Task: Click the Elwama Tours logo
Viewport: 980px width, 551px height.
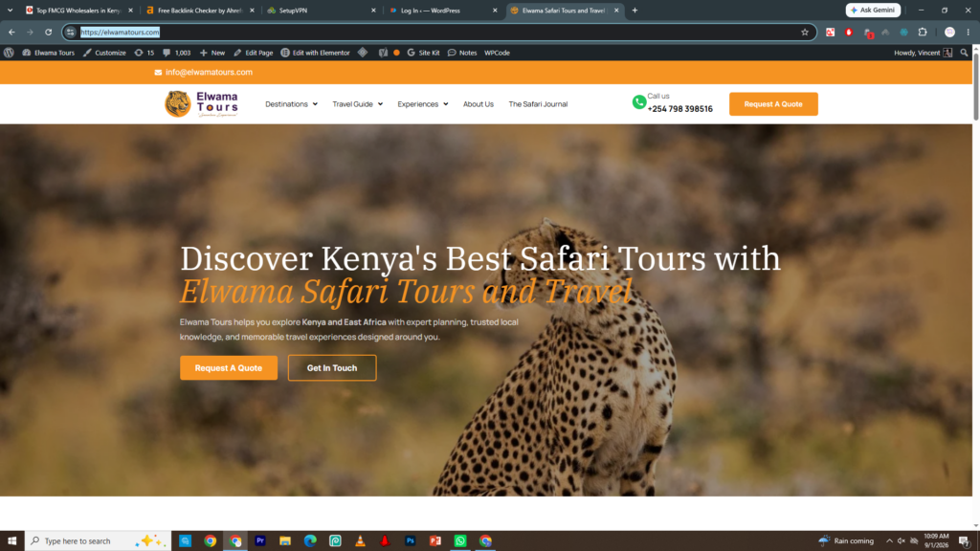Action: [x=201, y=103]
